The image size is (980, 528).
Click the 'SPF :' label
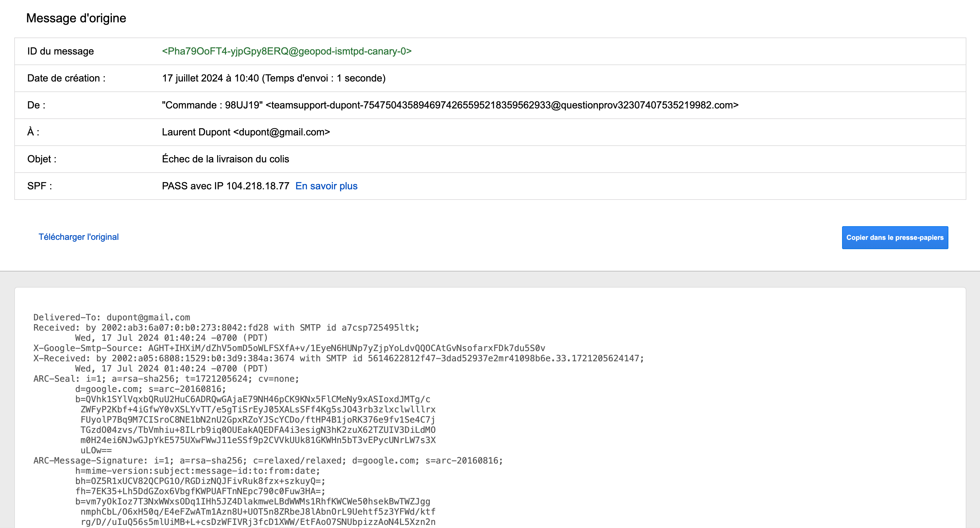pos(40,186)
